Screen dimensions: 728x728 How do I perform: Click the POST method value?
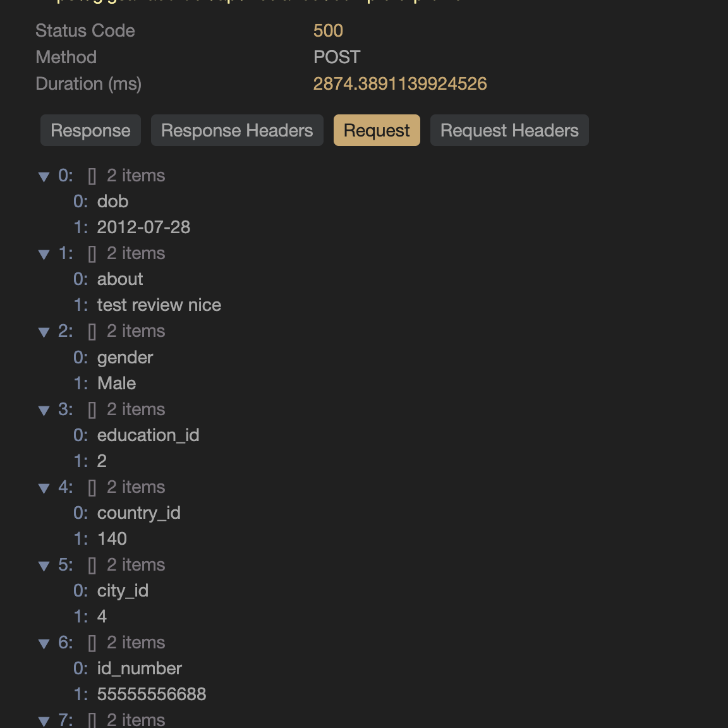(337, 57)
